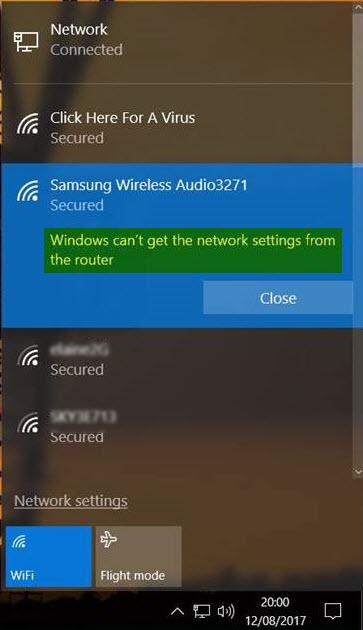Viewport: 363px width, 630px height.
Task: Click the scroll-up arrow of network list
Action: pyautogui.click(x=358, y=7)
